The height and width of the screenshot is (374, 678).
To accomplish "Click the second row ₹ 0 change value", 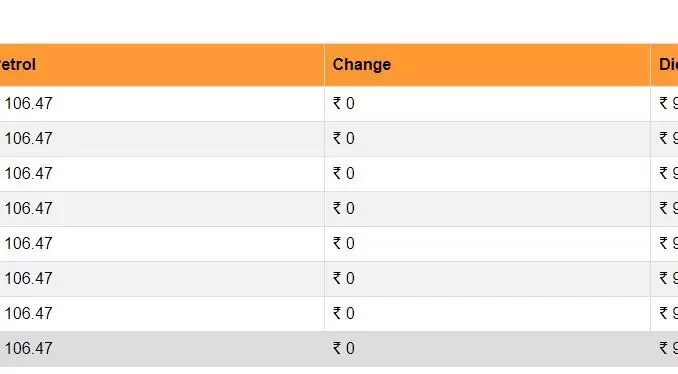I will tap(344, 138).
